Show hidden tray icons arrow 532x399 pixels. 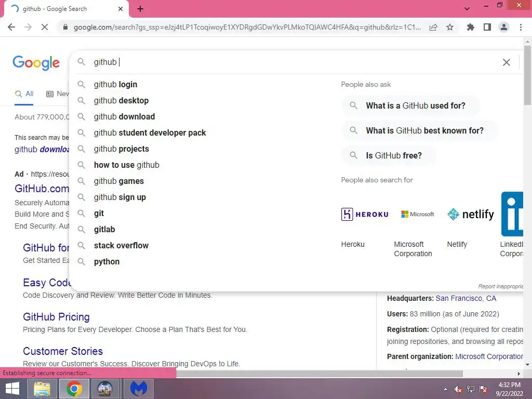(x=445, y=389)
